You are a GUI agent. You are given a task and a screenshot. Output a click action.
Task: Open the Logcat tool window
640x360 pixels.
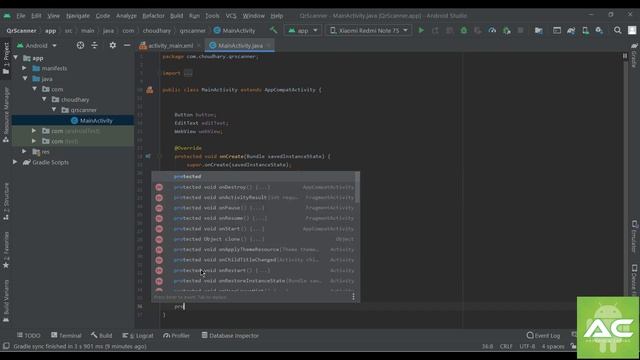pyautogui.click(x=138, y=336)
